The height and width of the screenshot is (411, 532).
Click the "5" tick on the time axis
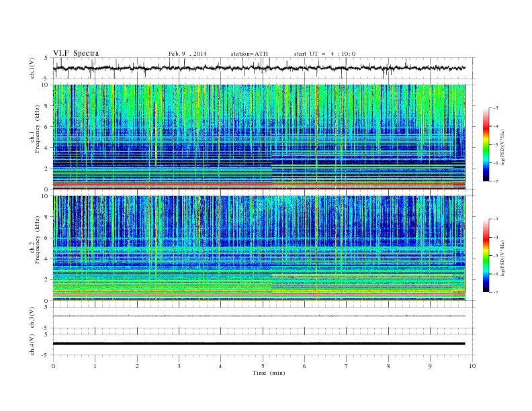(263, 366)
